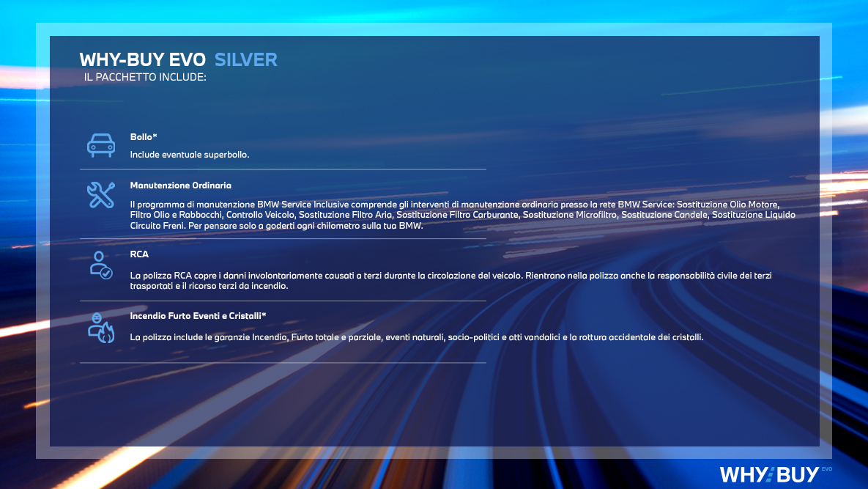Click the BMW Service Inclusive maintenance description
The height and width of the screenshot is (489, 868).
(462, 215)
